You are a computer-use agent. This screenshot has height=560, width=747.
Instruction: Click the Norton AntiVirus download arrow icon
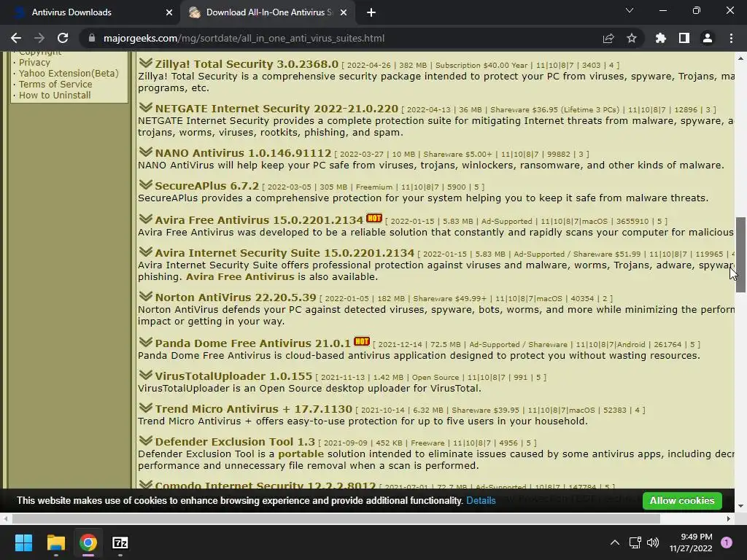(145, 296)
